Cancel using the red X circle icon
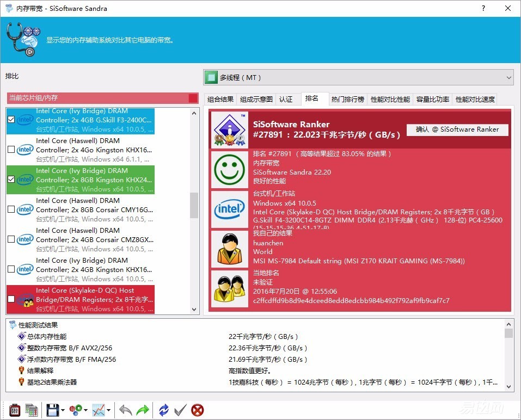This screenshot has height=420, width=521. click(x=198, y=410)
